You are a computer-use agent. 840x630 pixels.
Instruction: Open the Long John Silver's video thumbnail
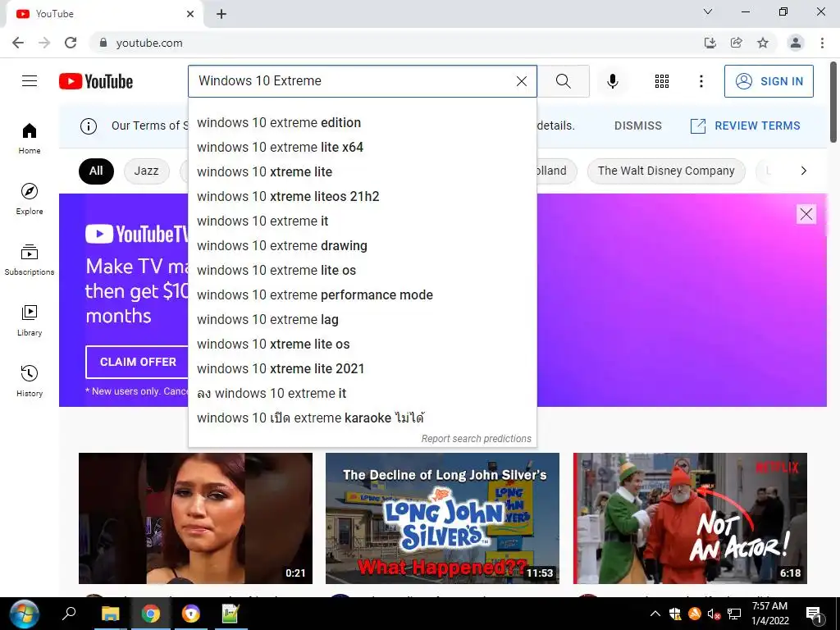[x=442, y=518]
